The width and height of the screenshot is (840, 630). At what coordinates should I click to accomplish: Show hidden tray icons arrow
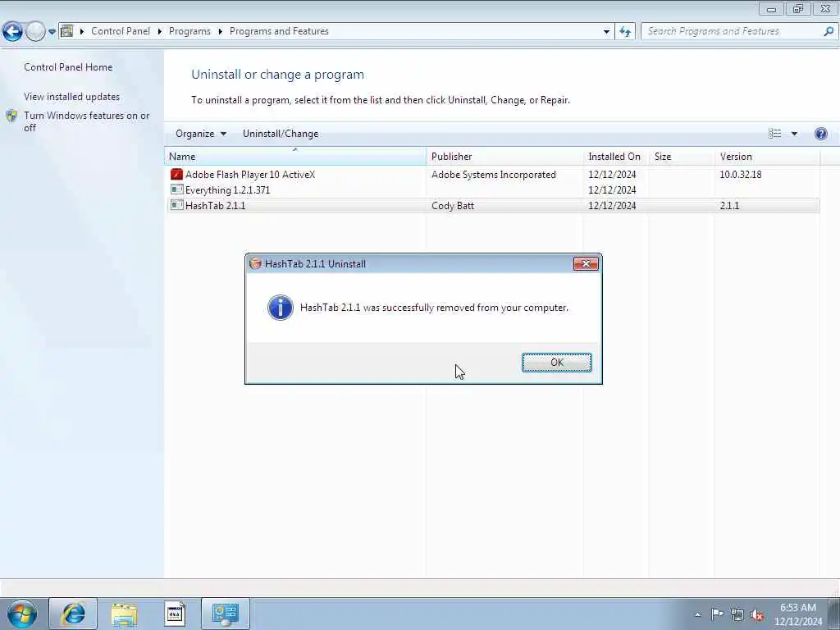pyautogui.click(x=697, y=614)
